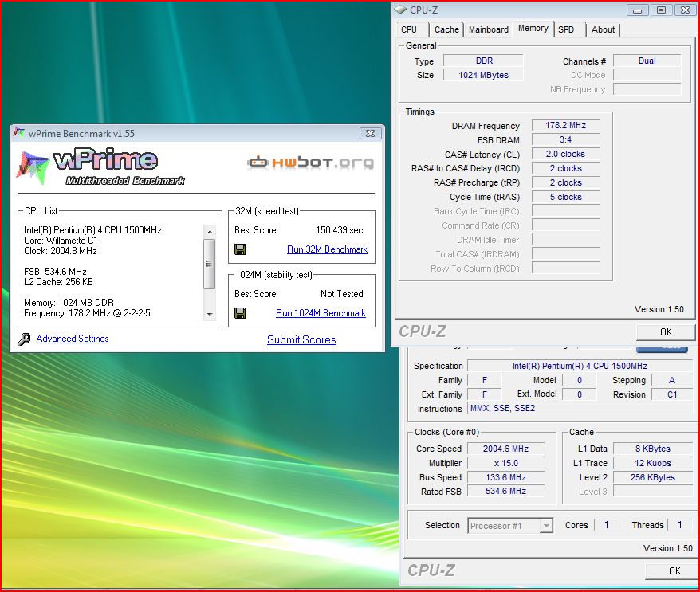Select the Memory tab in CPU-Z
The image size is (700, 592).
(x=533, y=29)
